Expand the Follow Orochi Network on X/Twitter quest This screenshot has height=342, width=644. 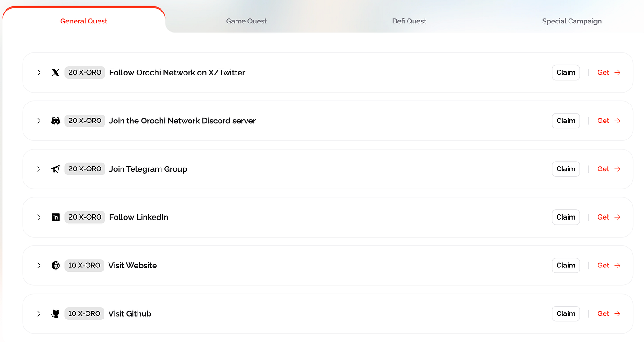[39, 72]
